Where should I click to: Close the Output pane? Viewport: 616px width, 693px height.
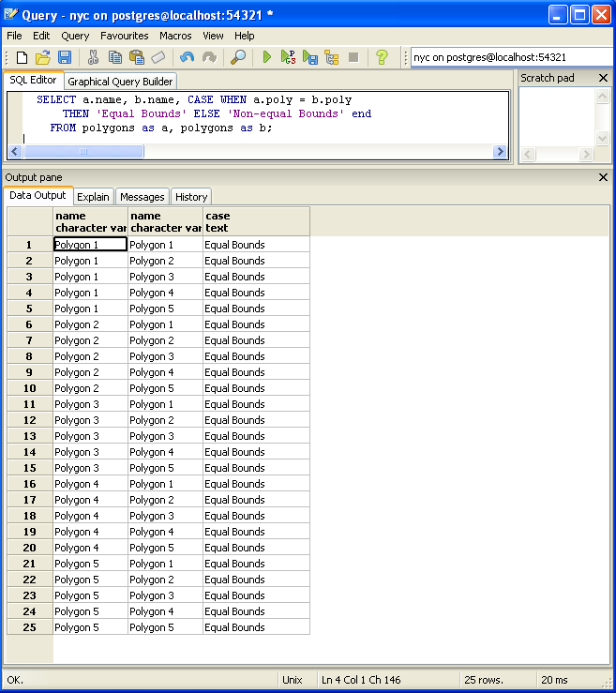[x=603, y=177]
